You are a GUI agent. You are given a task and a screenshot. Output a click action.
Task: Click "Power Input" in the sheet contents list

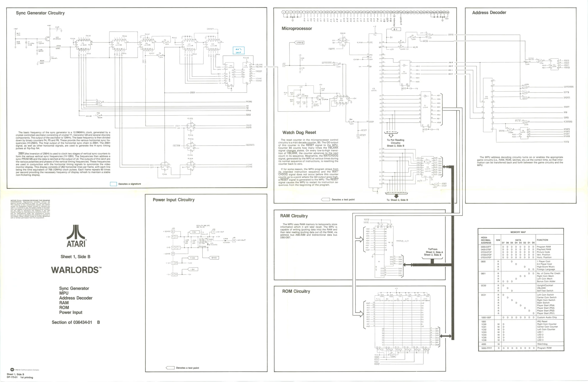(x=71, y=312)
